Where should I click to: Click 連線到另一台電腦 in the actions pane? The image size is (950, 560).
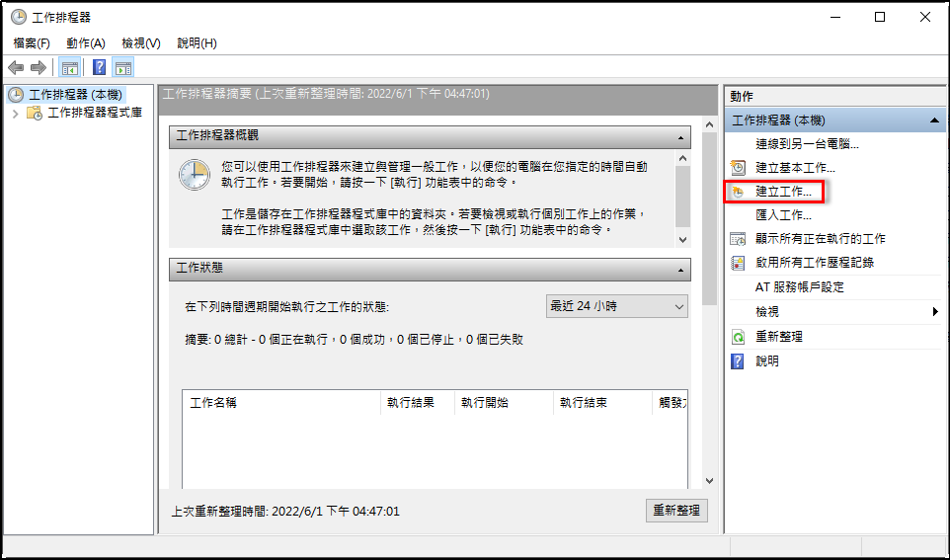pos(807,144)
